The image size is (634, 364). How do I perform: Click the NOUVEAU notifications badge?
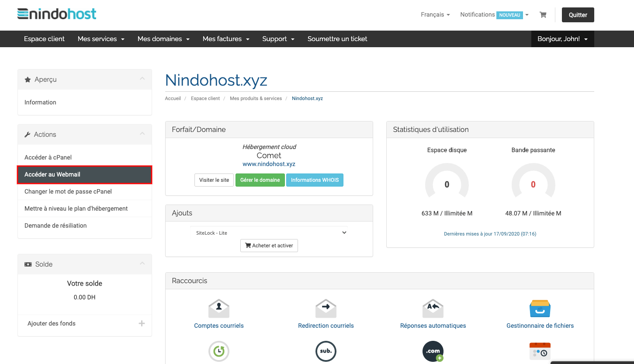tap(509, 15)
